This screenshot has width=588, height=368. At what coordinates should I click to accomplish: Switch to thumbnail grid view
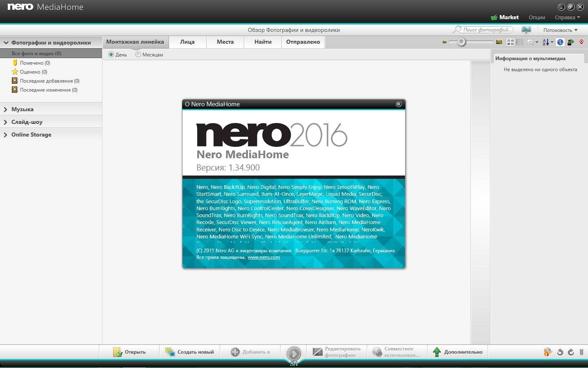click(510, 42)
